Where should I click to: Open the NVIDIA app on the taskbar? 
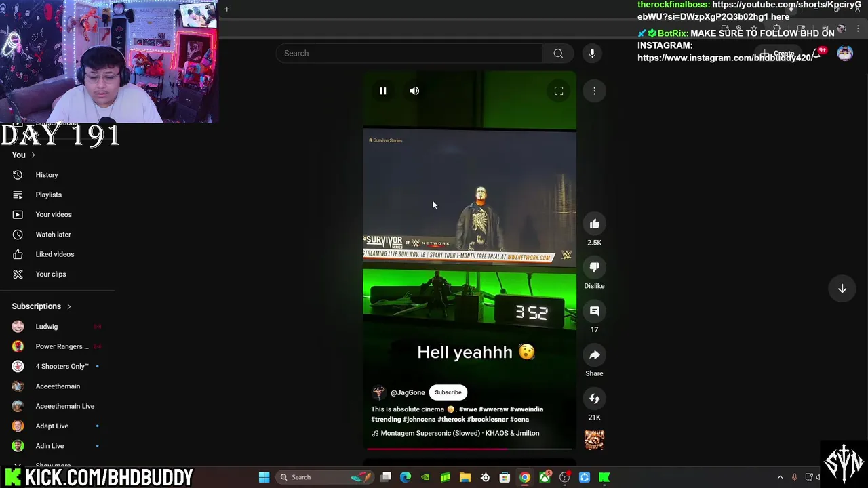[425, 477]
